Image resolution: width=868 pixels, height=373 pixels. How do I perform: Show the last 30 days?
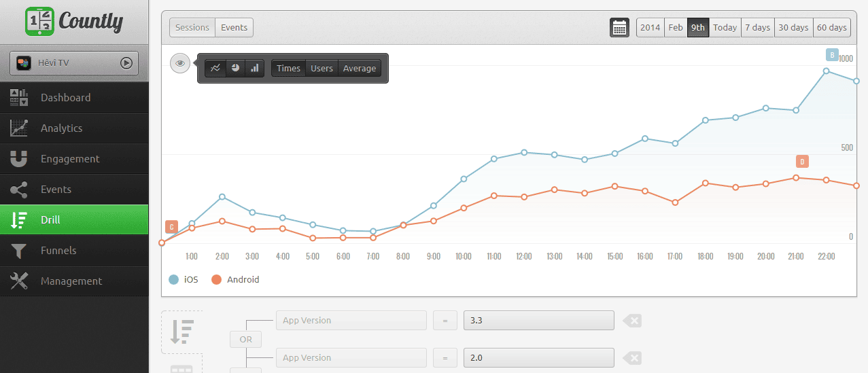point(794,28)
